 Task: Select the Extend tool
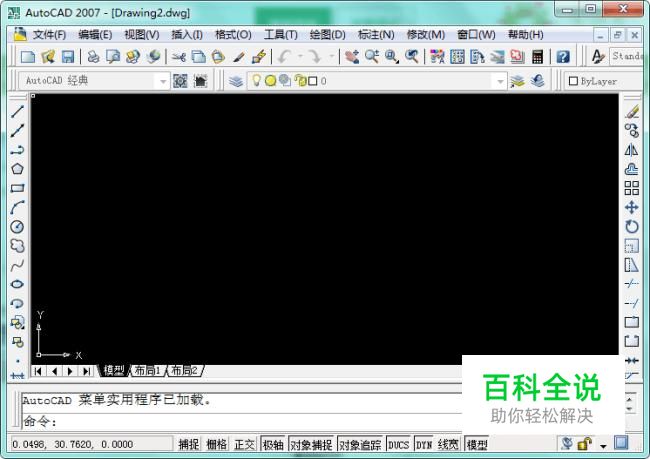(631, 303)
